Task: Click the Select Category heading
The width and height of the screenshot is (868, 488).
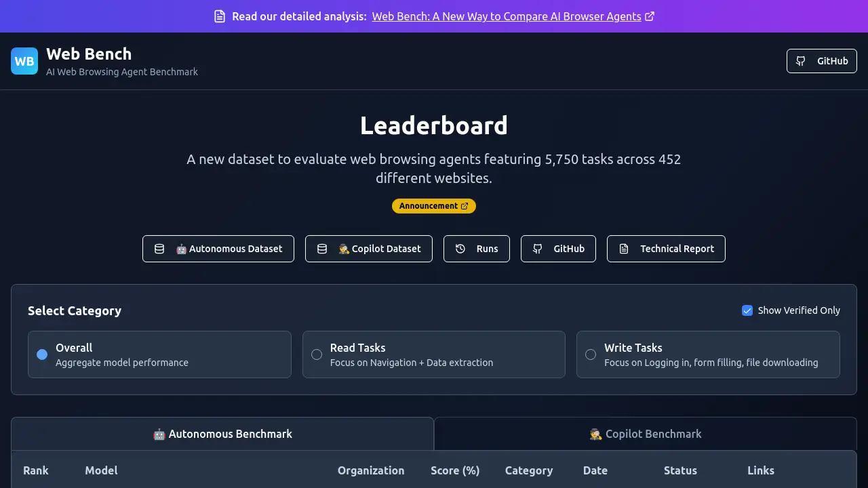Action: [x=75, y=310]
